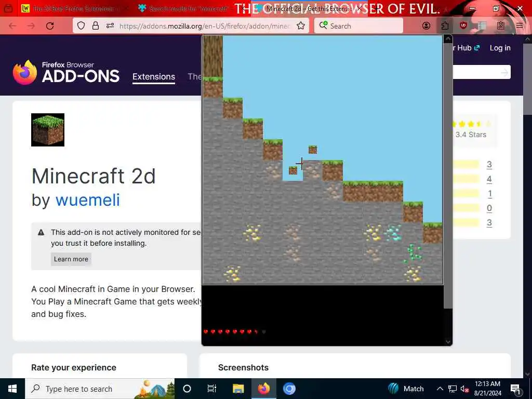Open the Chromium taskbar icon
The image size is (532, 399).
tap(289, 389)
